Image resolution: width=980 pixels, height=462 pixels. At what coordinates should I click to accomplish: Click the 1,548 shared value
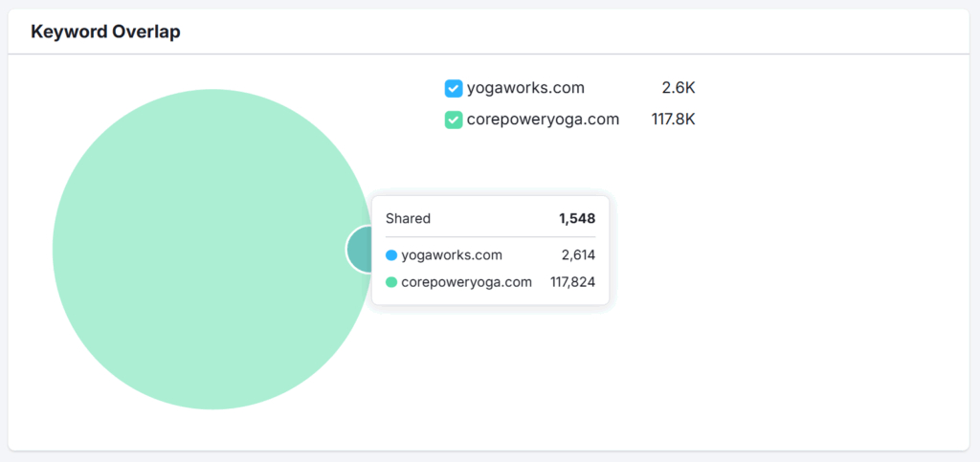[x=577, y=218]
